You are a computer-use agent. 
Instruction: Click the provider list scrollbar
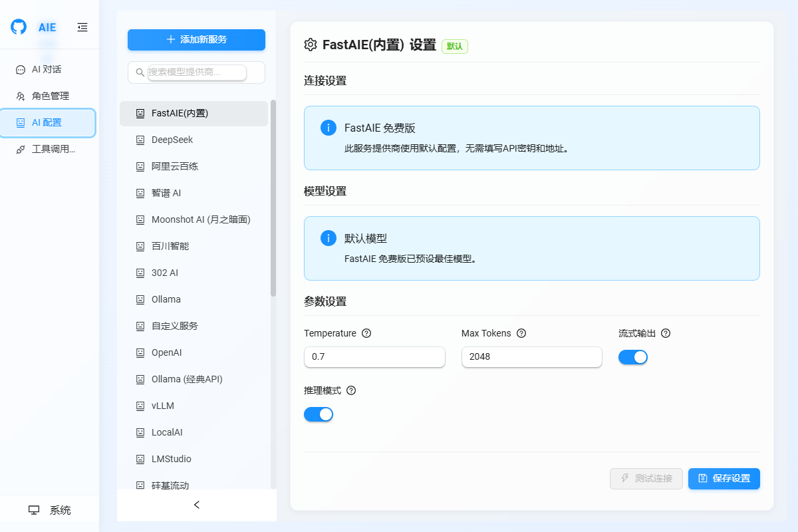coord(273,198)
